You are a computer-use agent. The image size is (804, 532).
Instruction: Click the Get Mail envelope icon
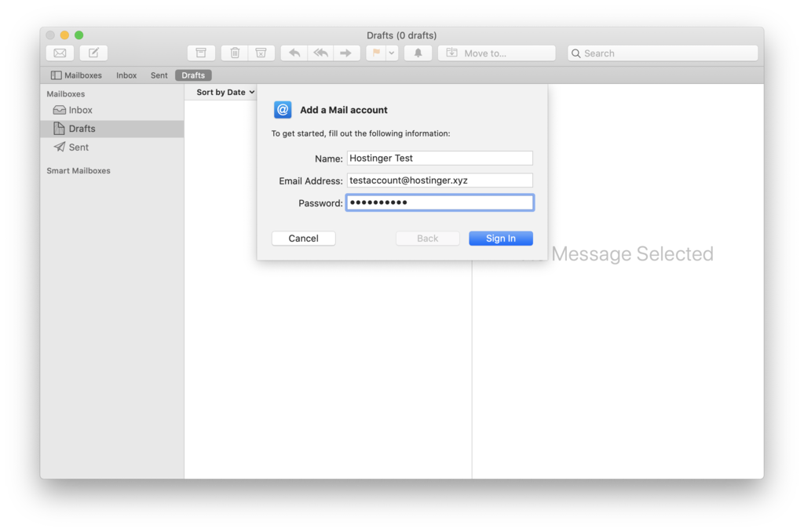[60, 53]
